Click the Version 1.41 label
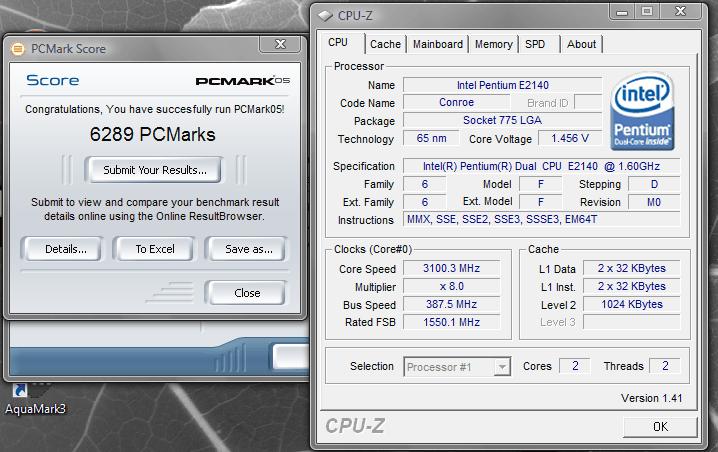The image size is (718, 452). 652,398
